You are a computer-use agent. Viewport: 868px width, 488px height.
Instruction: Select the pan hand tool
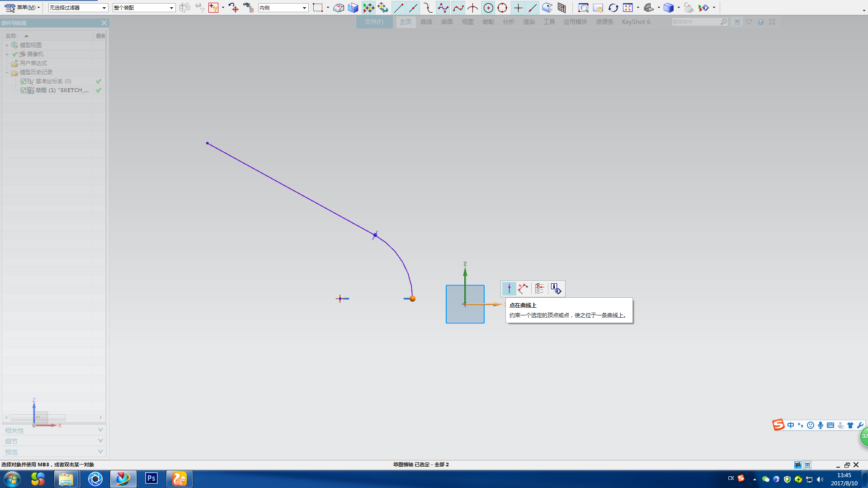click(x=598, y=8)
